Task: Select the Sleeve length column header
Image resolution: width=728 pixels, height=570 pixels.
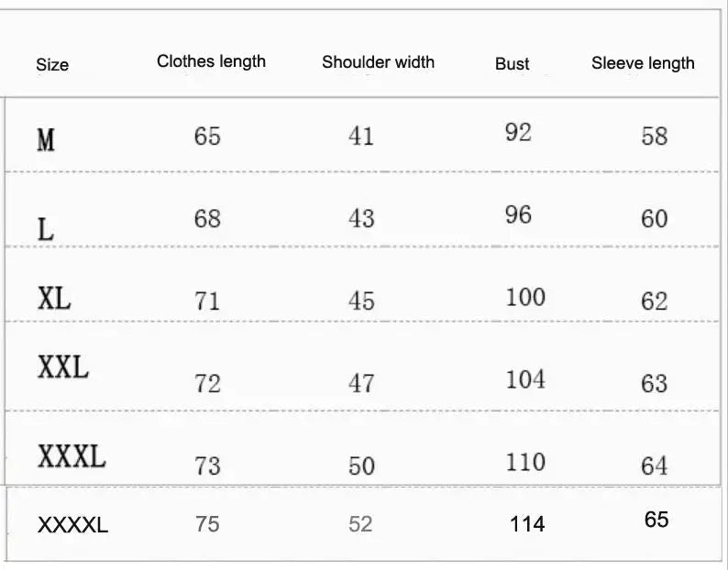Action: click(x=643, y=63)
